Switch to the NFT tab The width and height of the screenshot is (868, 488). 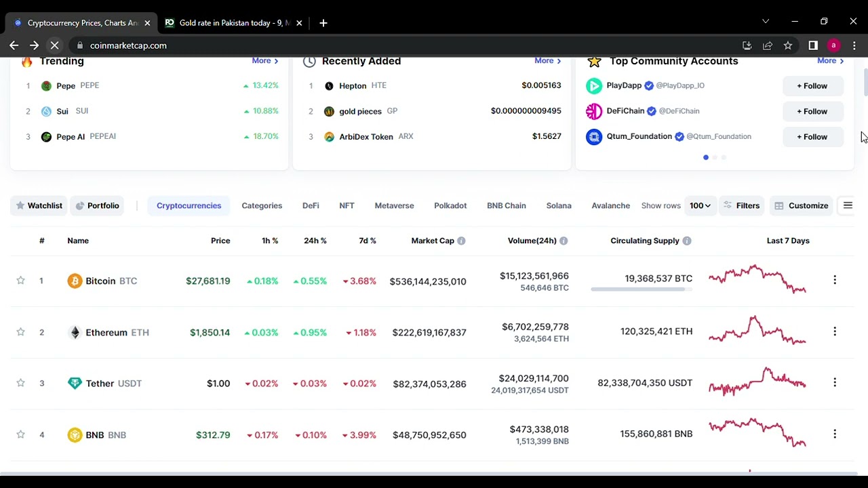click(x=347, y=205)
